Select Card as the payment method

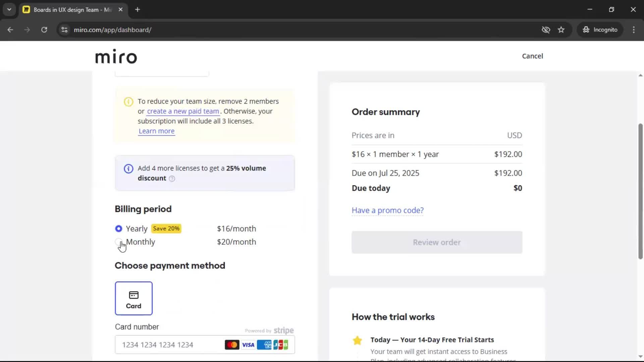coord(133,298)
